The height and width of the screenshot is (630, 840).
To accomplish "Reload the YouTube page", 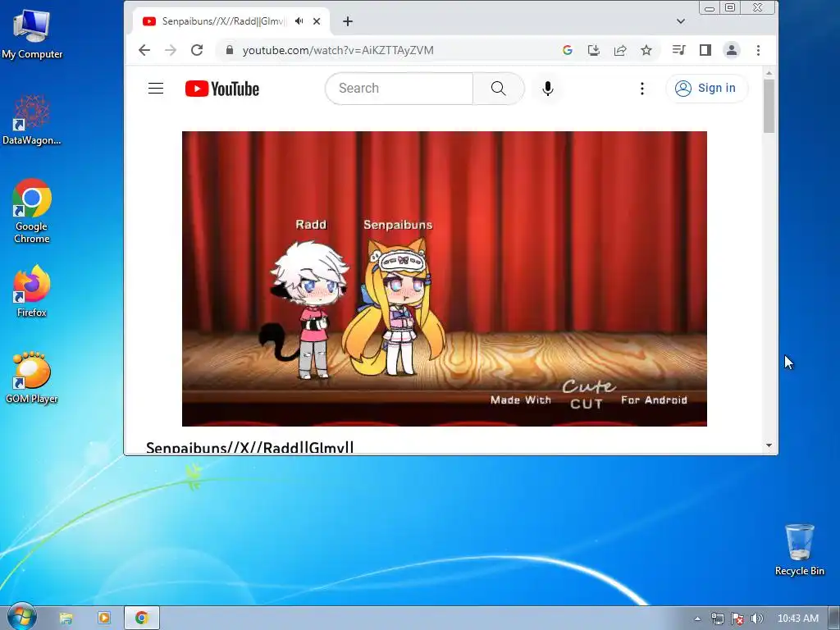I will (197, 50).
